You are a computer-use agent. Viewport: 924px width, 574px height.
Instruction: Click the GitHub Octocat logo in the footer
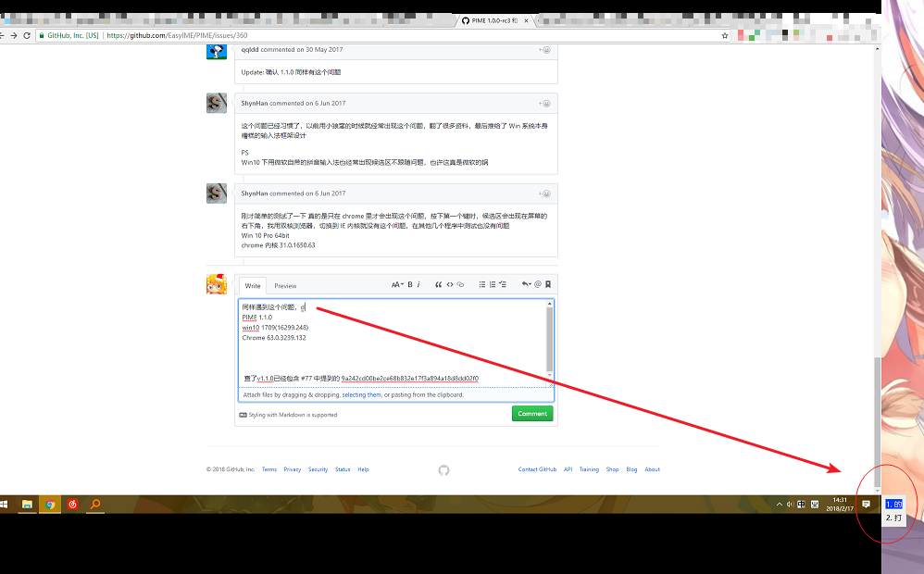point(443,470)
